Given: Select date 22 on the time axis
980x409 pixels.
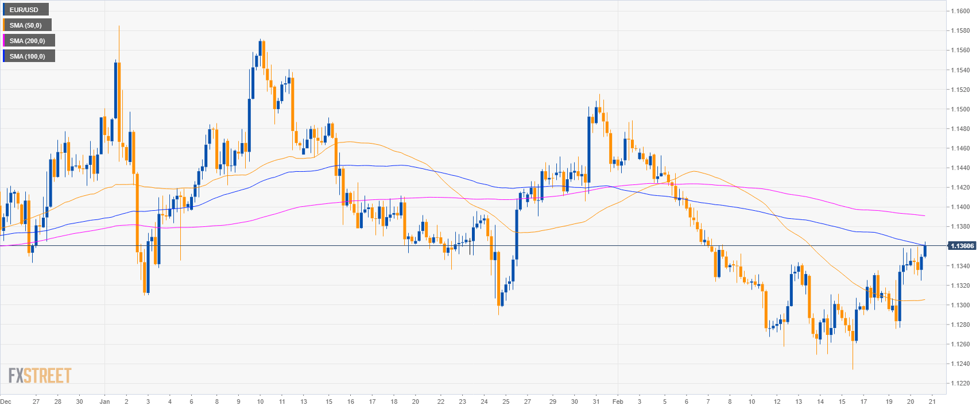Looking at the screenshot, I should (x=440, y=402).
